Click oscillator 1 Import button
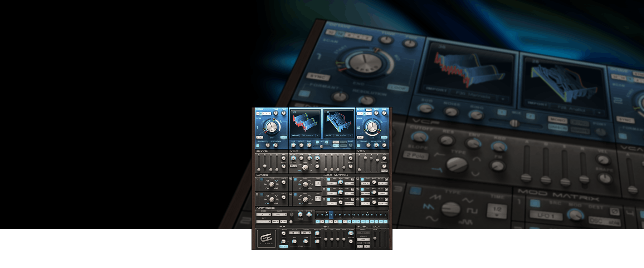The height and width of the screenshot is (268, 644). point(296,135)
